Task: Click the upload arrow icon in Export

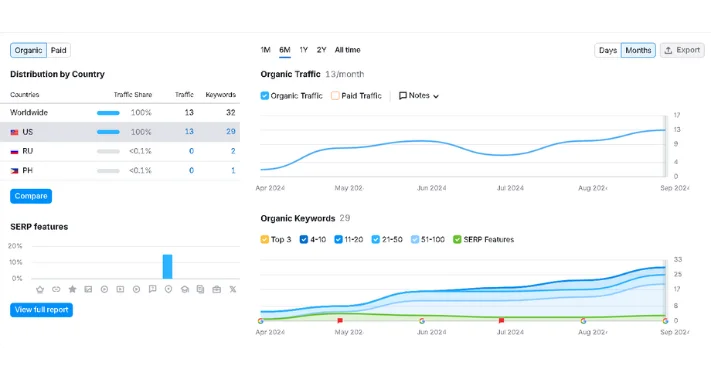Action: pyautogui.click(x=668, y=50)
